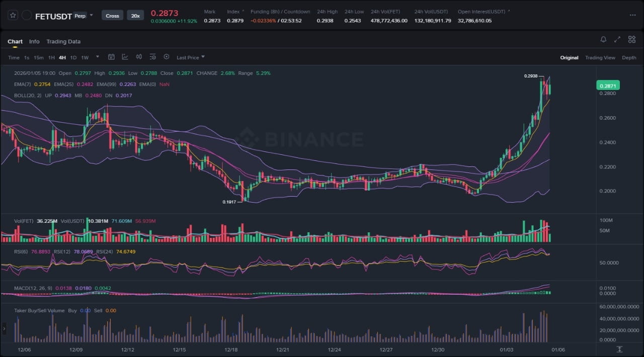Expand chart to fullscreen
Screen dimensions: 644x357
(617, 39)
